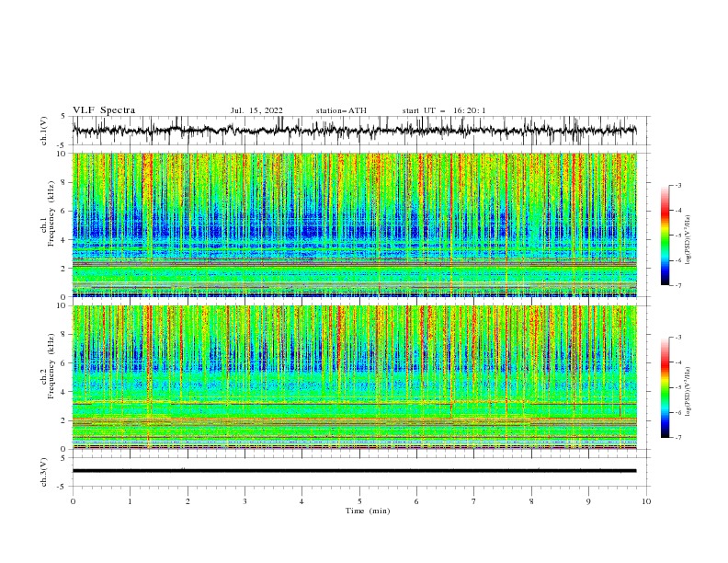
Task: Click the "6" kHz tick of ch.2 frequency axis
Action: click(63, 363)
